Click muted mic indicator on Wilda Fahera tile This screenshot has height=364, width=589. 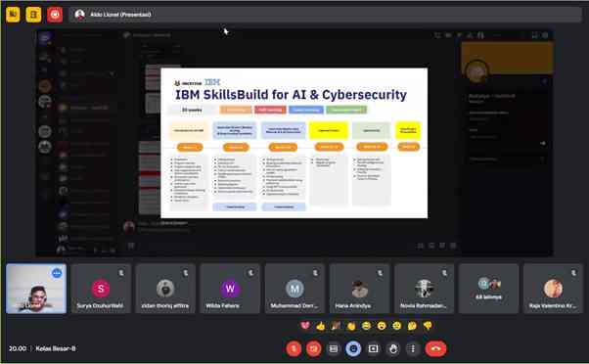(250, 273)
